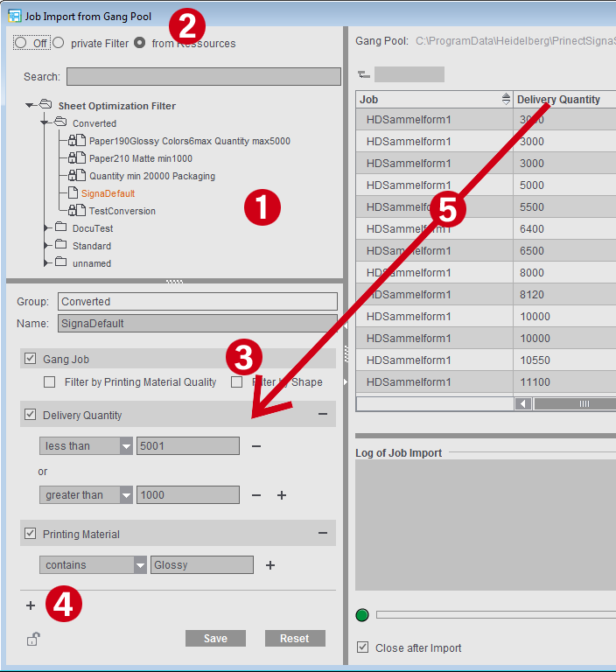
Task: Remove the 'less than 5001' condition row
Action: pos(256,446)
